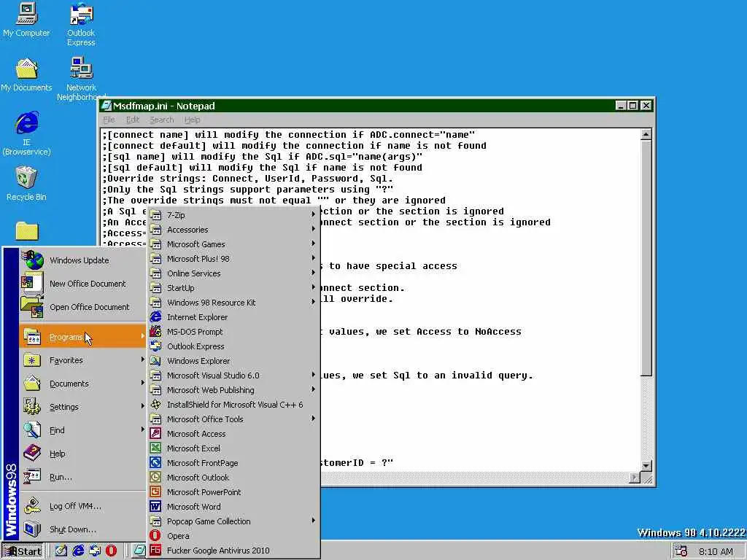Click Windows Update in Start menu
The width and height of the screenshot is (747, 560).
82,260
